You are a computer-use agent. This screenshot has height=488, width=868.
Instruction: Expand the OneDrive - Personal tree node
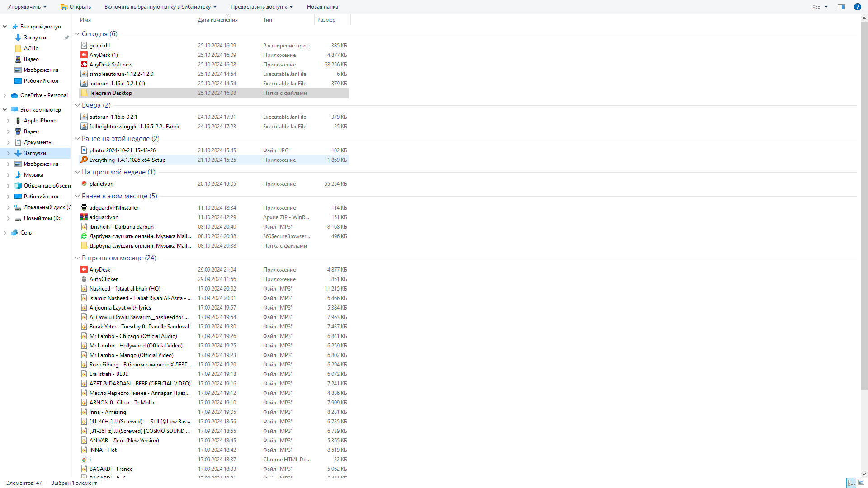click(5, 95)
